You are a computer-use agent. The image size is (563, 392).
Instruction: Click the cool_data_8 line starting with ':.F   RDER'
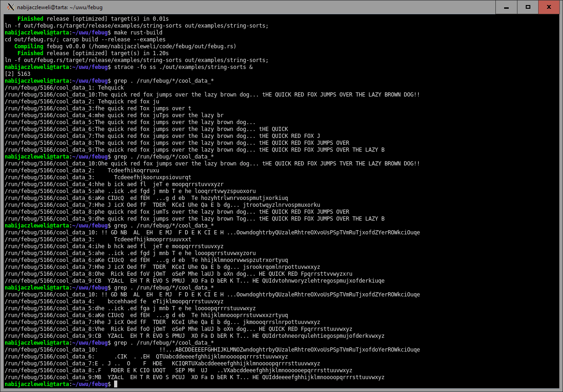pyautogui.click(x=178, y=370)
